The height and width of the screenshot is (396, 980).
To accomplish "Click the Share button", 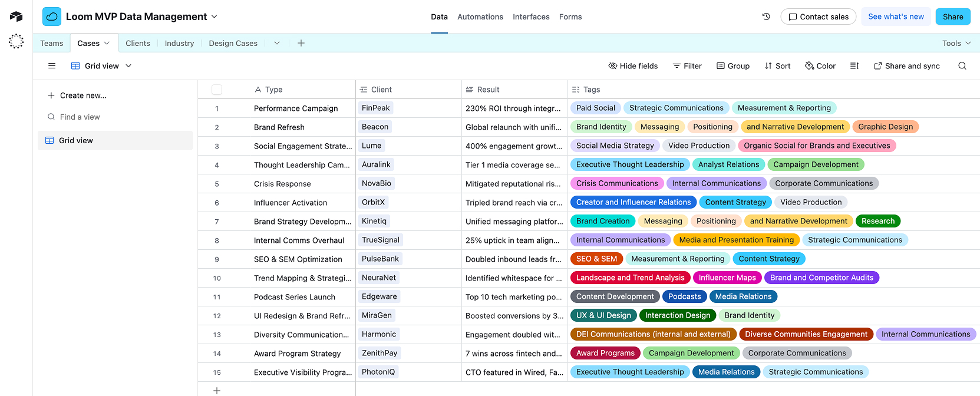I will coord(953,16).
